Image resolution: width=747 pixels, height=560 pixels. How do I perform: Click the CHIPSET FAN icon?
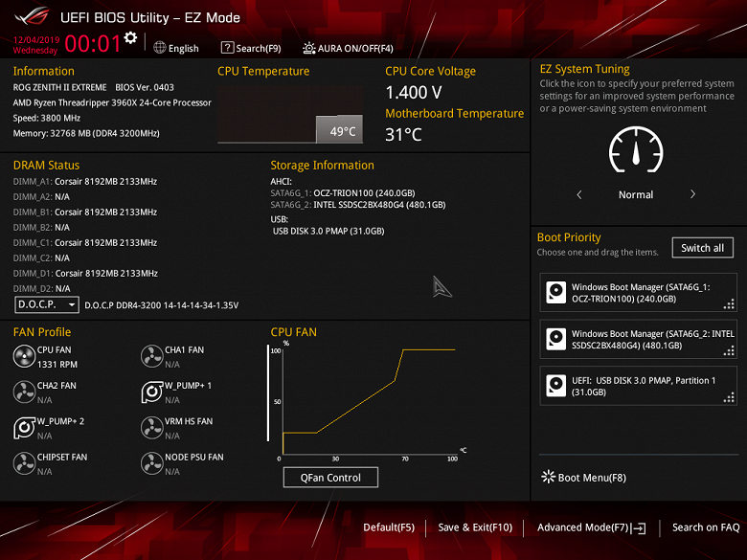24,463
